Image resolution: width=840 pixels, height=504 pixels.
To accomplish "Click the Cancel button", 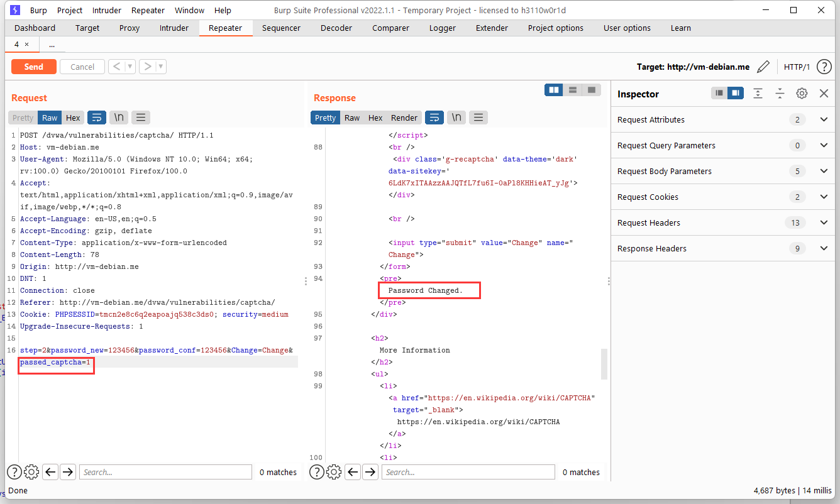I will tap(82, 67).
